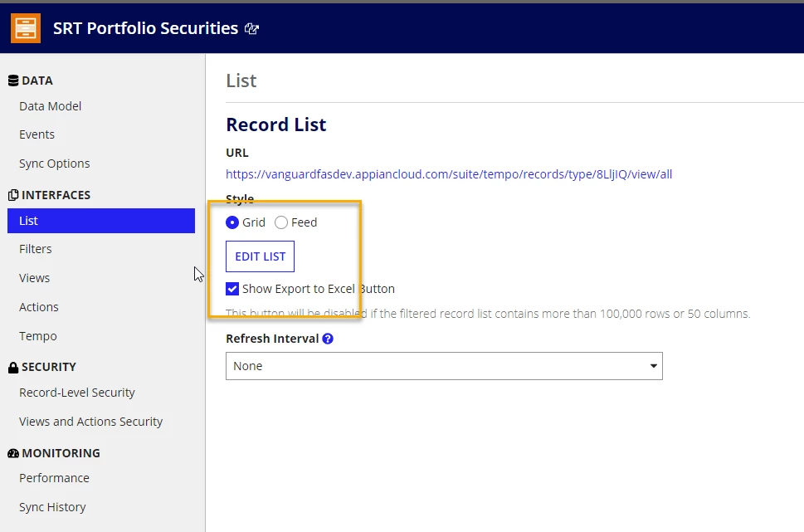Open the Performance monitoring page
Viewport: 804px width, 532px height.
[x=55, y=477]
